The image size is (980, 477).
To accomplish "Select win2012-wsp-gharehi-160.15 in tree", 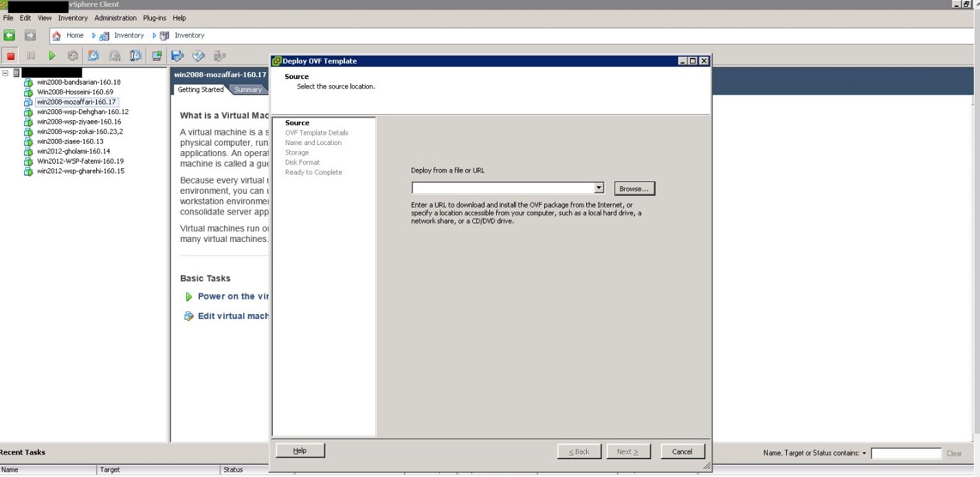I will pyautogui.click(x=80, y=172).
